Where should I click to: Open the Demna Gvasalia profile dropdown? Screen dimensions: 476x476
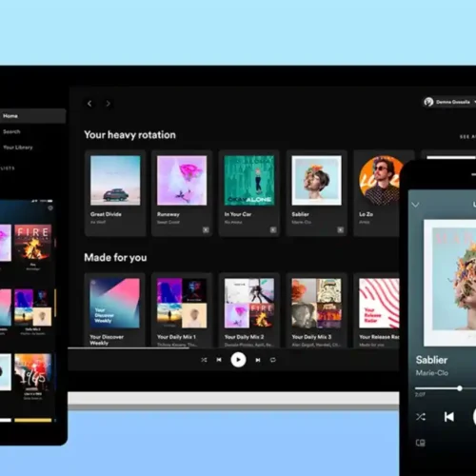pyautogui.click(x=450, y=102)
